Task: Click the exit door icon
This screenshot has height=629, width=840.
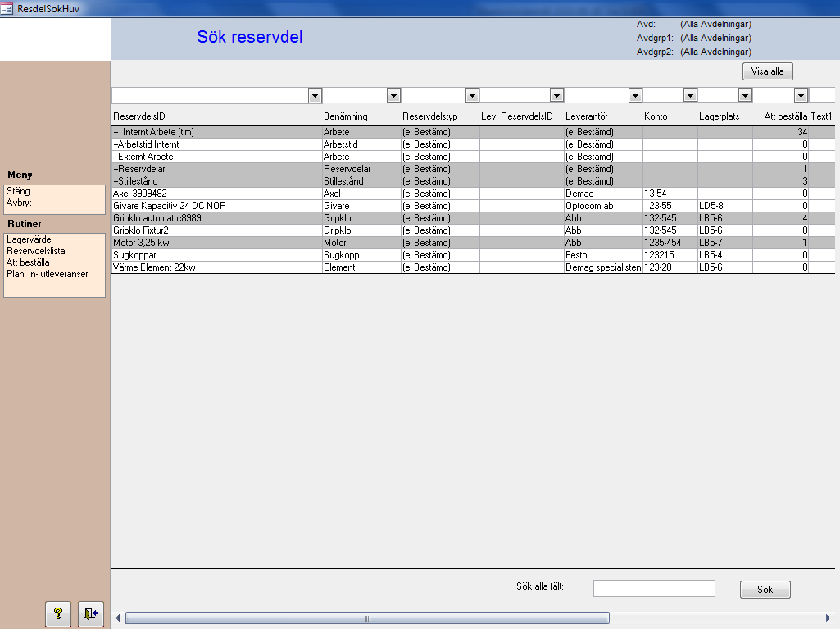Action: tap(91, 613)
